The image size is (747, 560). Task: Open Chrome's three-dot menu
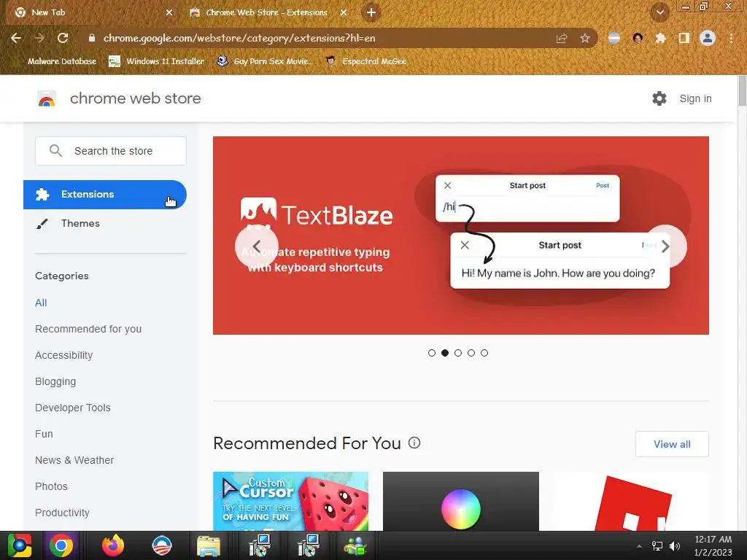(x=731, y=38)
